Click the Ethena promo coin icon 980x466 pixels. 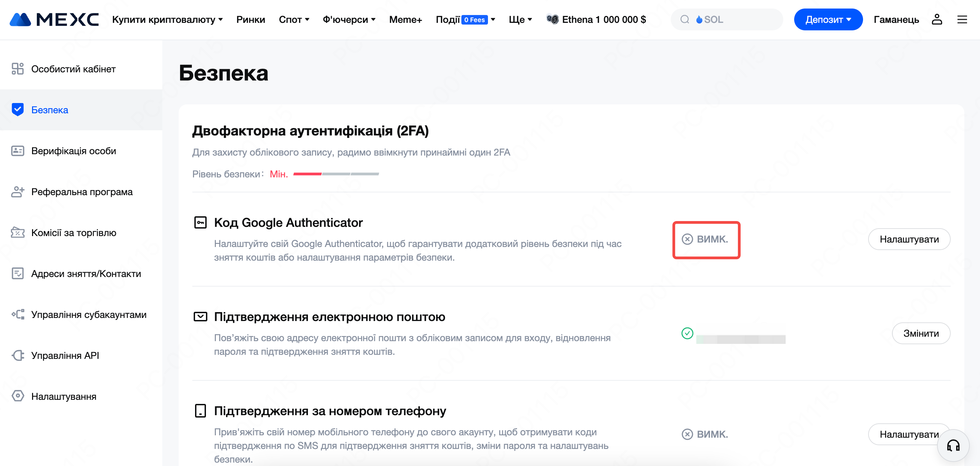tap(552, 19)
